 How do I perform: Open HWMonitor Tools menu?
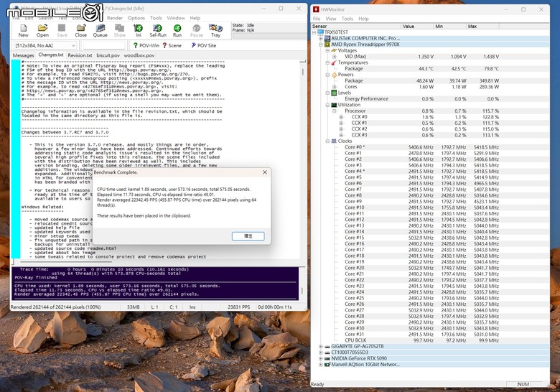(347, 19)
